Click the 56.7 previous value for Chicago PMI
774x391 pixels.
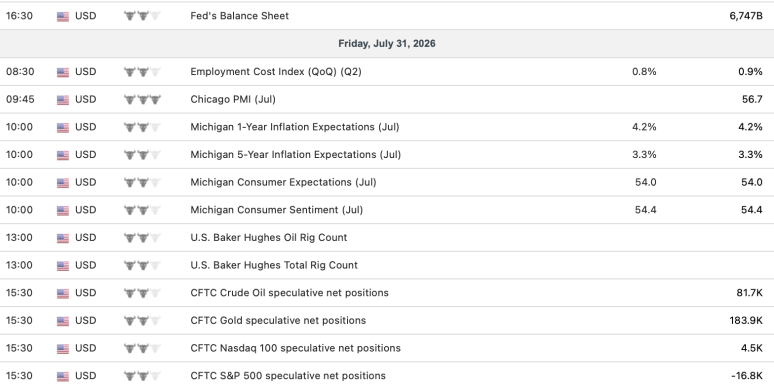(x=752, y=99)
